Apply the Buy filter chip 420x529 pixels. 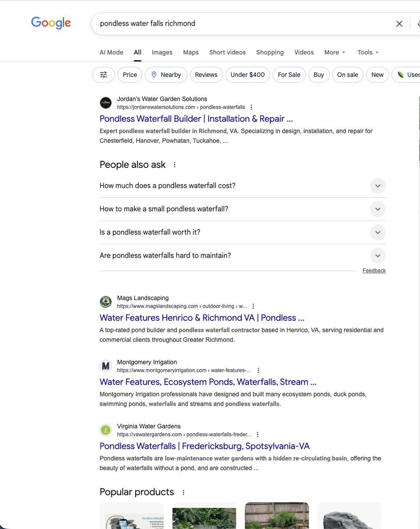coord(319,75)
